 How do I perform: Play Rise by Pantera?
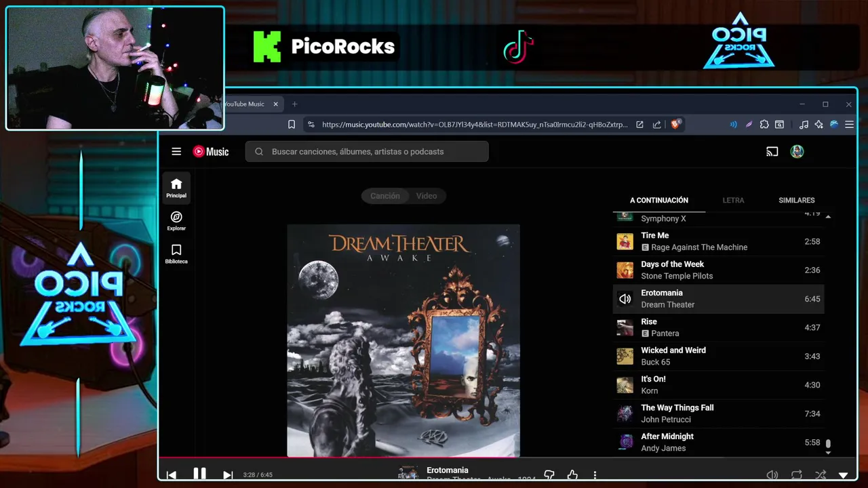tap(718, 327)
